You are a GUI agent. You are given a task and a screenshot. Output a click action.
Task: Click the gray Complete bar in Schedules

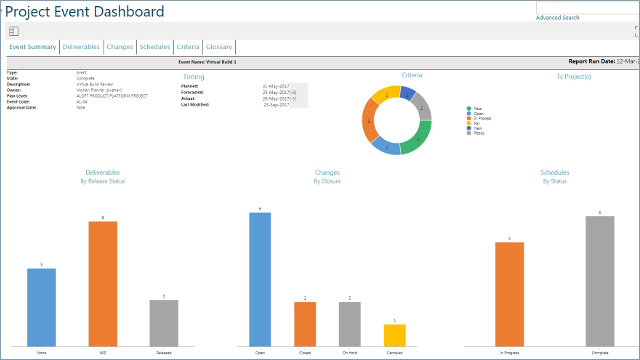(x=600, y=281)
